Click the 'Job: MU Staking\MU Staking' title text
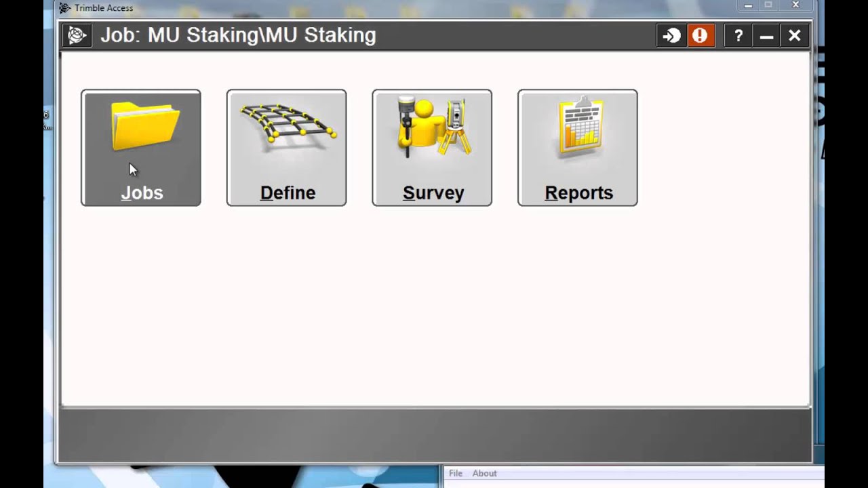Viewport: 868px width, 488px height. pyautogui.click(x=238, y=35)
